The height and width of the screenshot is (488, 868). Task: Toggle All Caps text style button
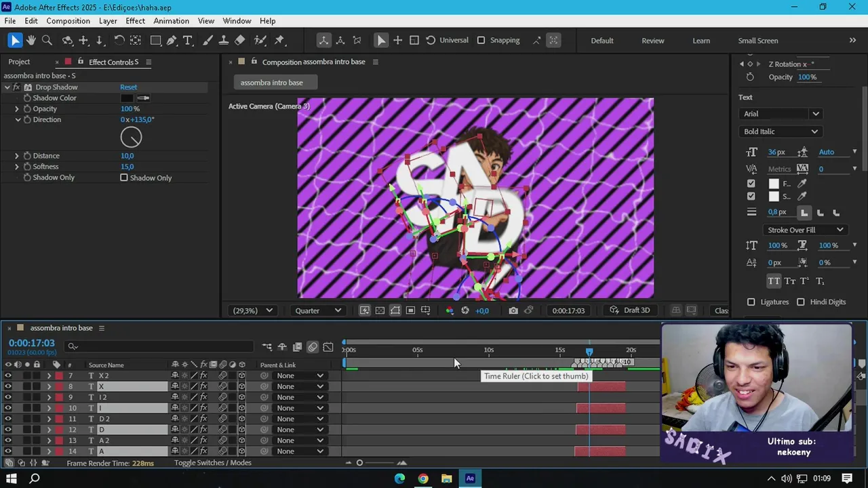774,281
